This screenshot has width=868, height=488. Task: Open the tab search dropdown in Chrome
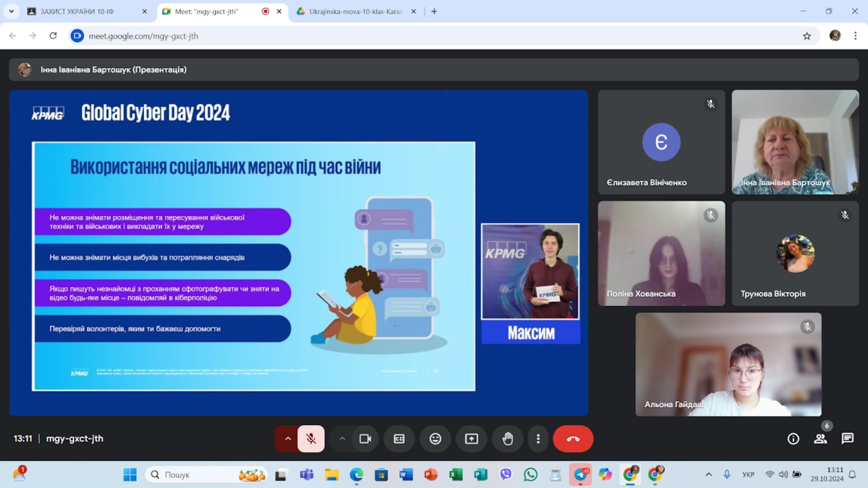click(11, 11)
